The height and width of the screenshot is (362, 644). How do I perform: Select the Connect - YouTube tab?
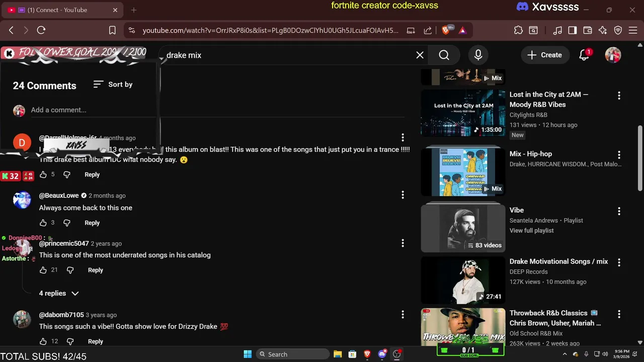point(63,10)
